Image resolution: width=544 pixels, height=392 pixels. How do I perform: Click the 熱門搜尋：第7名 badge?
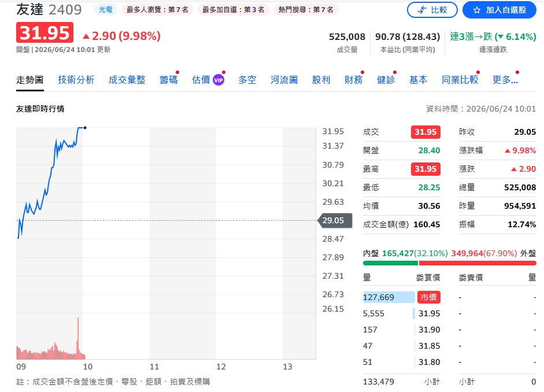[x=306, y=10]
